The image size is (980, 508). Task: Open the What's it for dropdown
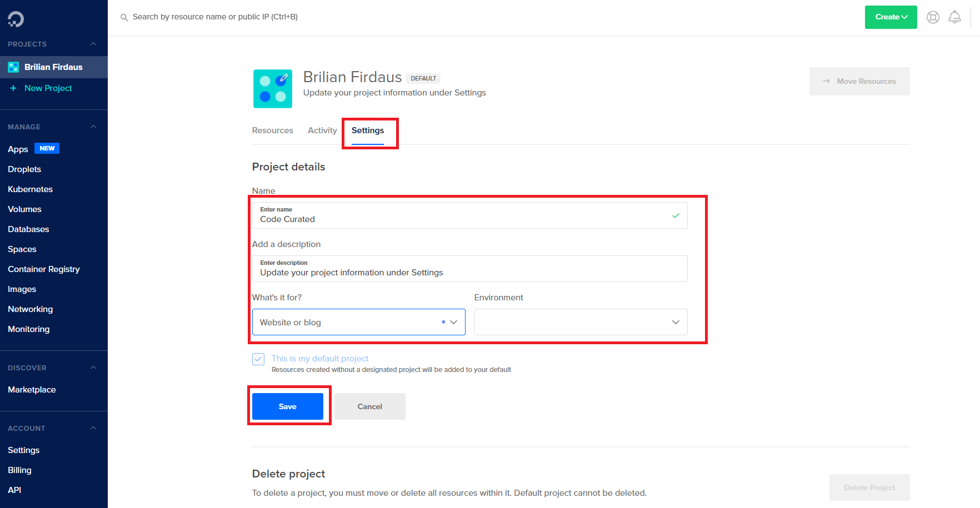[x=359, y=322]
